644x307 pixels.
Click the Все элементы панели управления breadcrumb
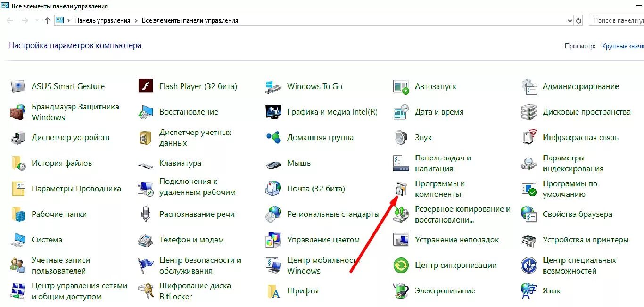190,21
